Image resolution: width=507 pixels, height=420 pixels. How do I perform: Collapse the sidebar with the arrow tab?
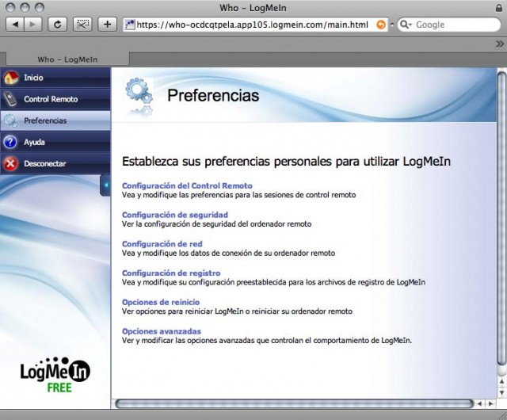(105, 185)
